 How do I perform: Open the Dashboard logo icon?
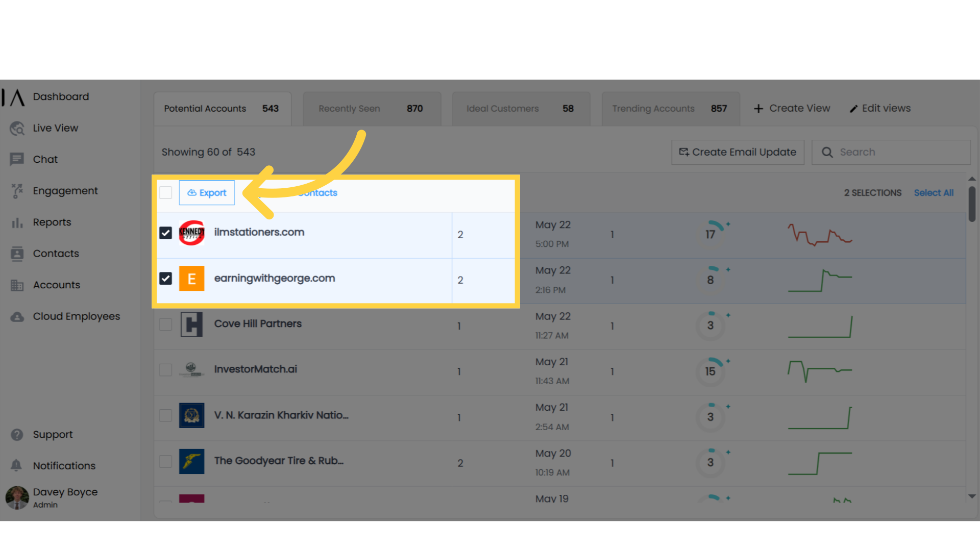pos(14,97)
